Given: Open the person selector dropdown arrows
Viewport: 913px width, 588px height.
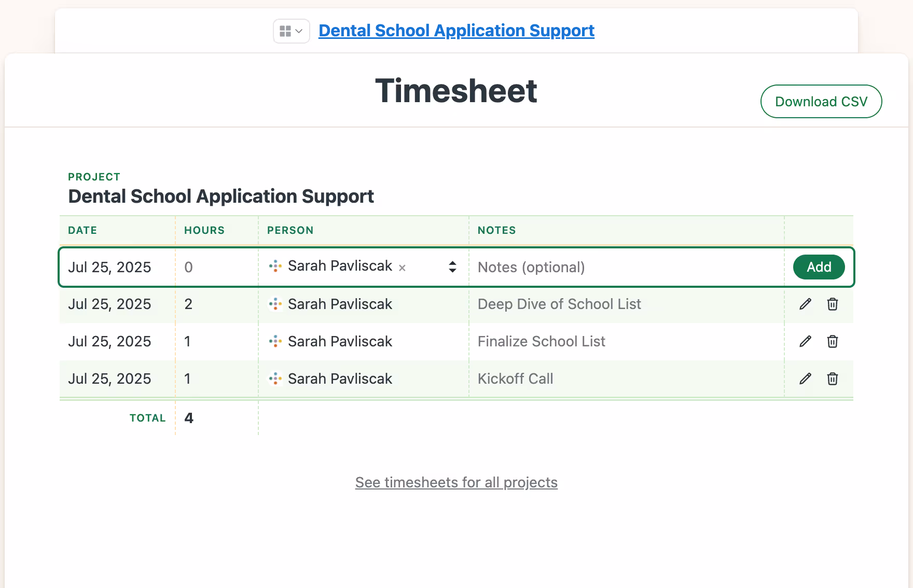Looking at the screenshot, I should point(452,267).
